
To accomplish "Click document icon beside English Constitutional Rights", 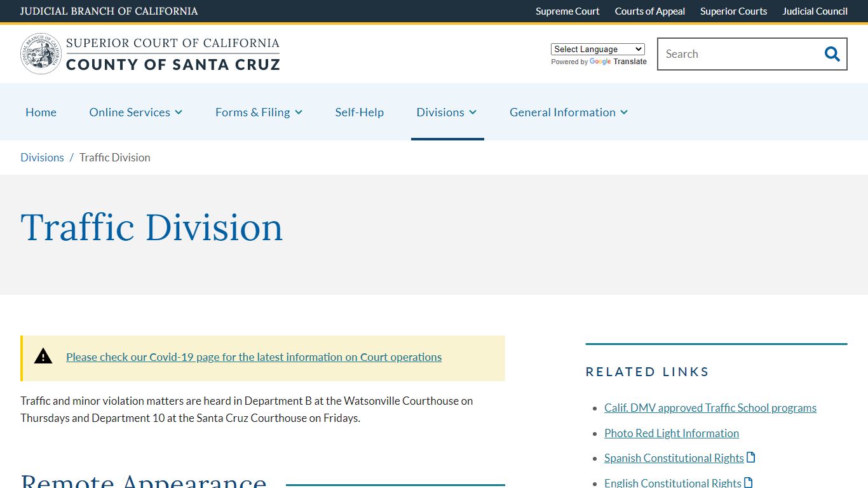I will (749, 482).
